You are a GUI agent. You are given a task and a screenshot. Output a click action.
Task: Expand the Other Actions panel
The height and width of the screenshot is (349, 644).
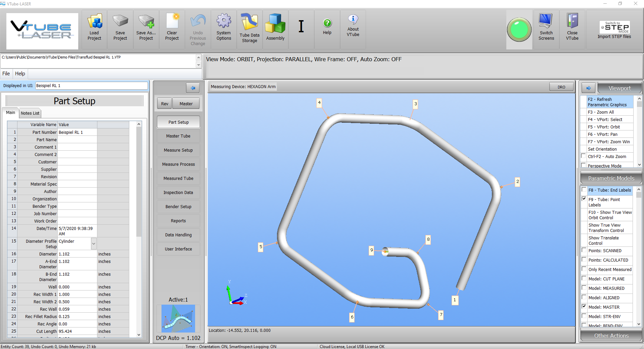[611, 336]
